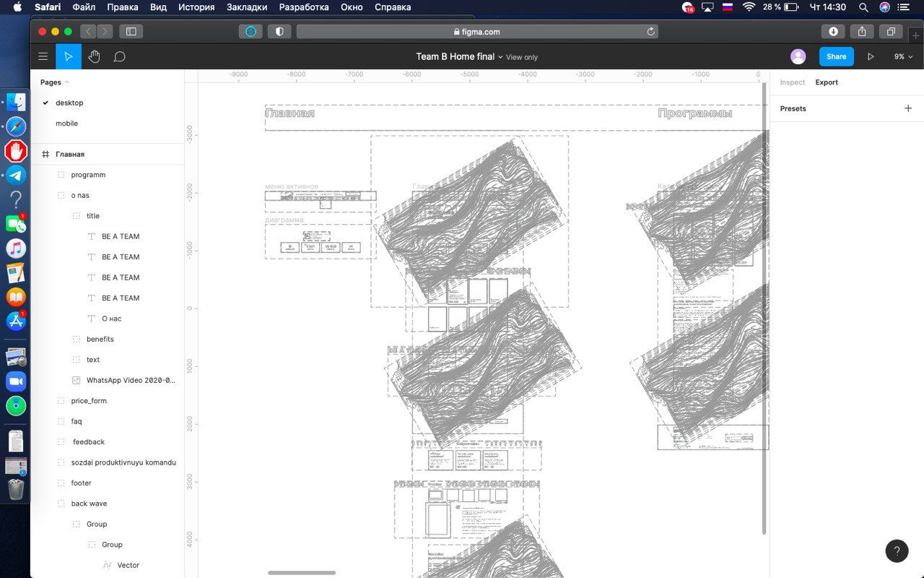
Task: Switch to the Inspect tab
Action: pyautogui.click(x=792, y=82)
